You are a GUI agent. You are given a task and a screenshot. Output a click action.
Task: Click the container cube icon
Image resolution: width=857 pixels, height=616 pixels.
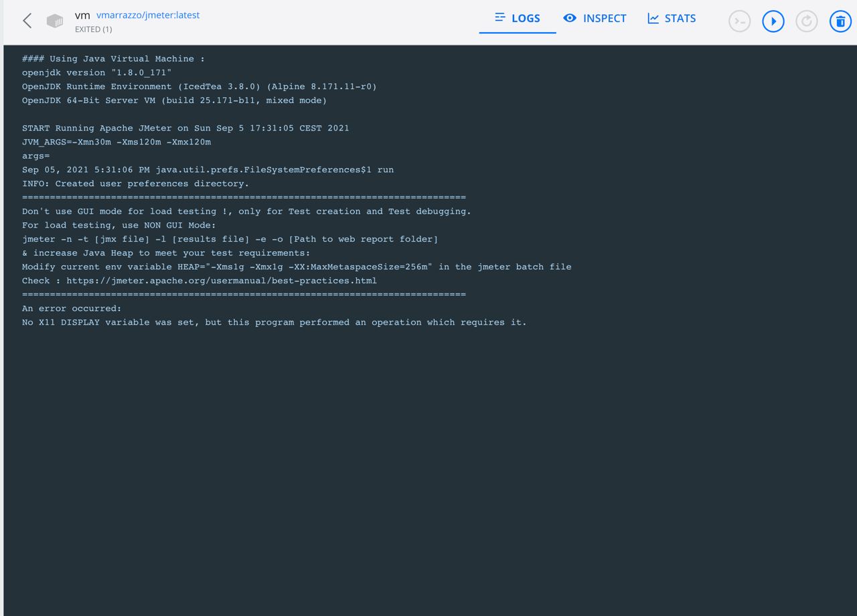coord(55,21)
